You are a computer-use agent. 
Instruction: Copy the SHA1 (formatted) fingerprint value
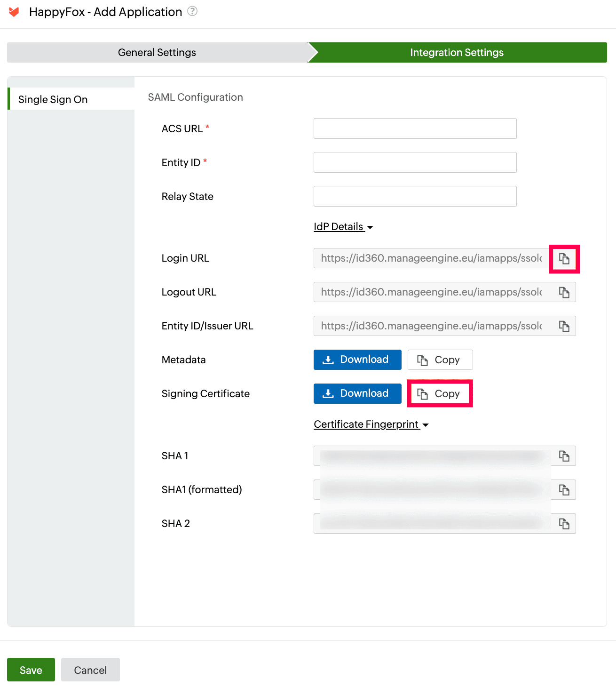(564, 490)
